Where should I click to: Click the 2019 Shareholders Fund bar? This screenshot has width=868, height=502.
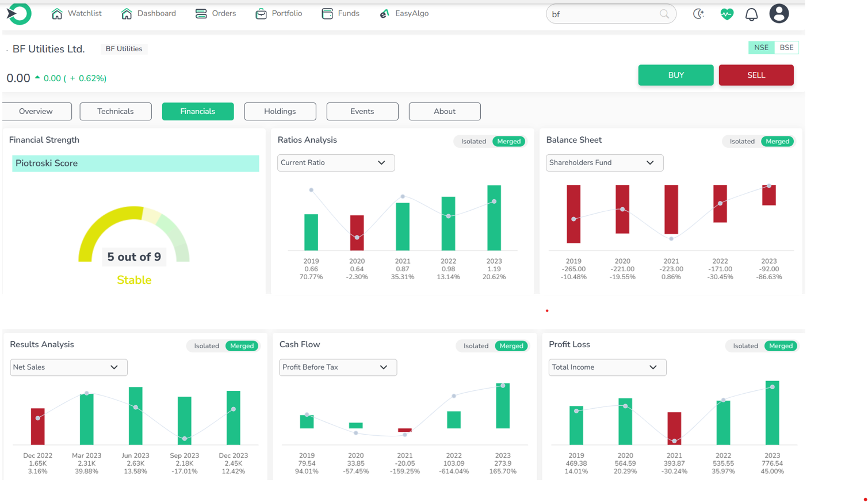point(573,214)
